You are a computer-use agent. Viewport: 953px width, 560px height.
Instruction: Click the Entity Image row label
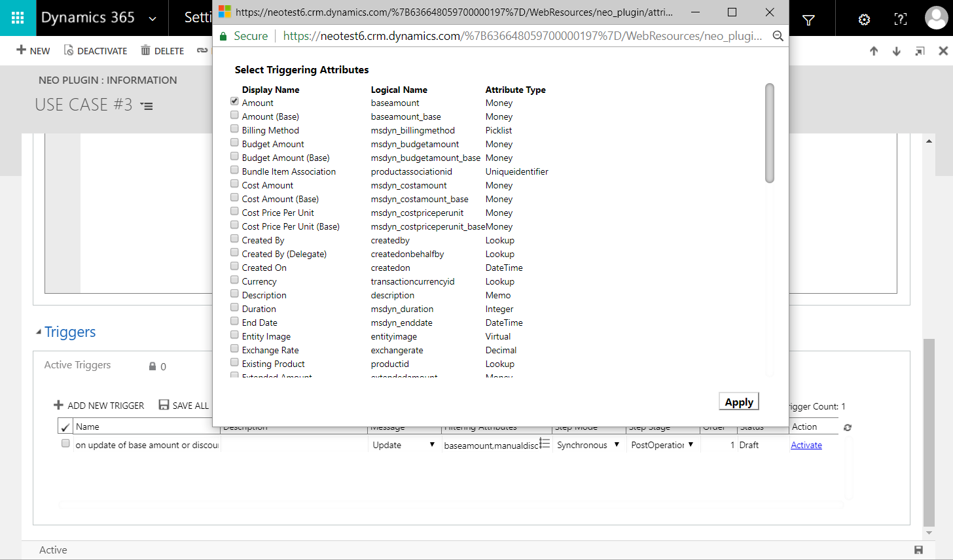tap(266, 336)
